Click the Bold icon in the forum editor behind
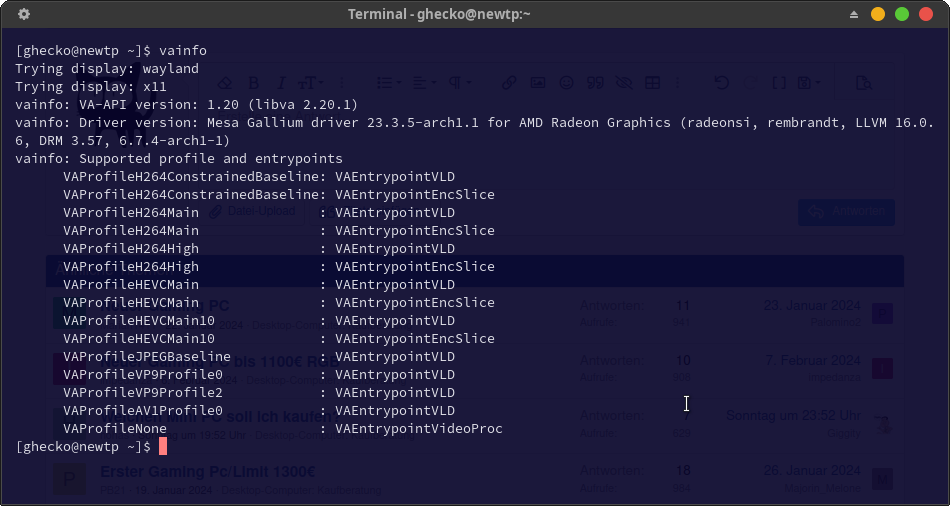Image resolution: width=950 pixels, height=506 pixels. [x=254, y=83]
